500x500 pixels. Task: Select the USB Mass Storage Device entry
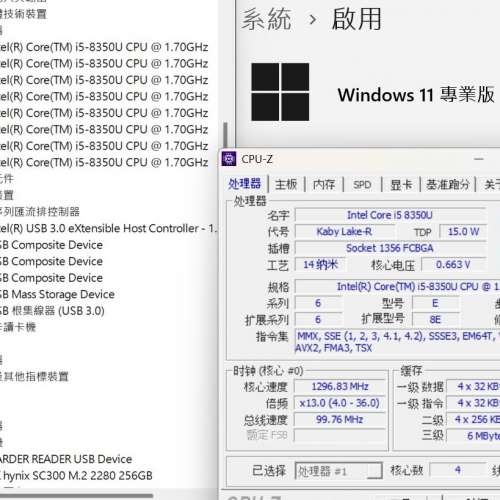coord(57,294)
